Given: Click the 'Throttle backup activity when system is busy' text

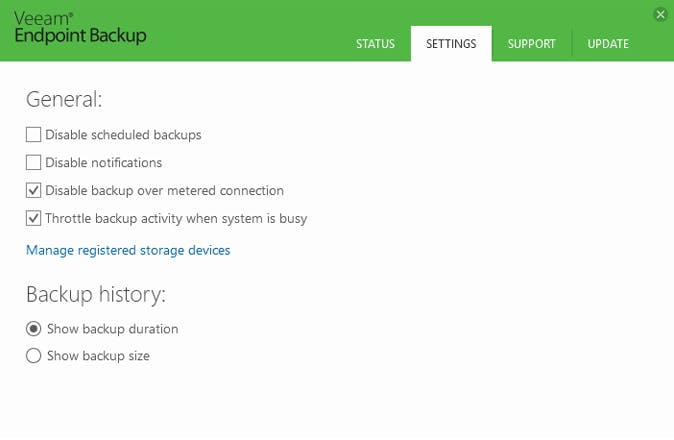Looking at the screenshot, I should tap(176, 218).
